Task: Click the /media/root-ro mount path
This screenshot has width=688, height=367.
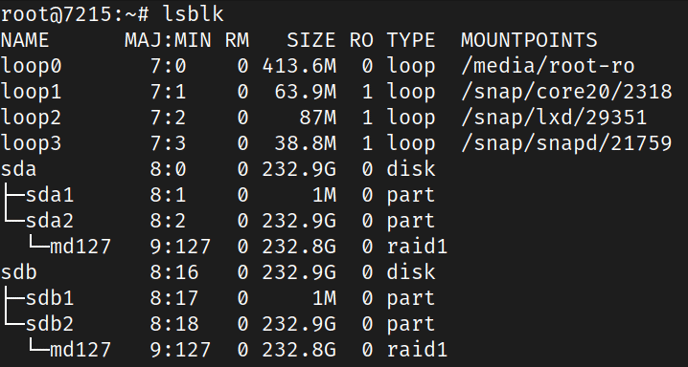Action: tap(548, 66)
